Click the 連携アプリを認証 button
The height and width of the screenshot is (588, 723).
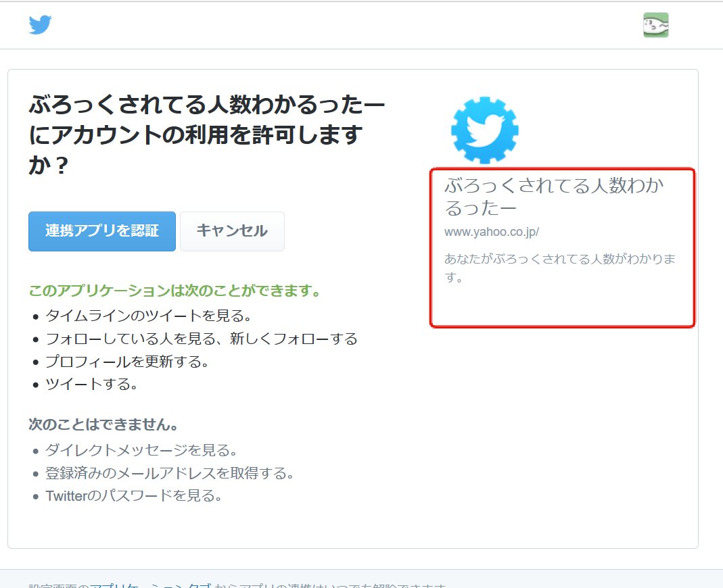point(102,231)
